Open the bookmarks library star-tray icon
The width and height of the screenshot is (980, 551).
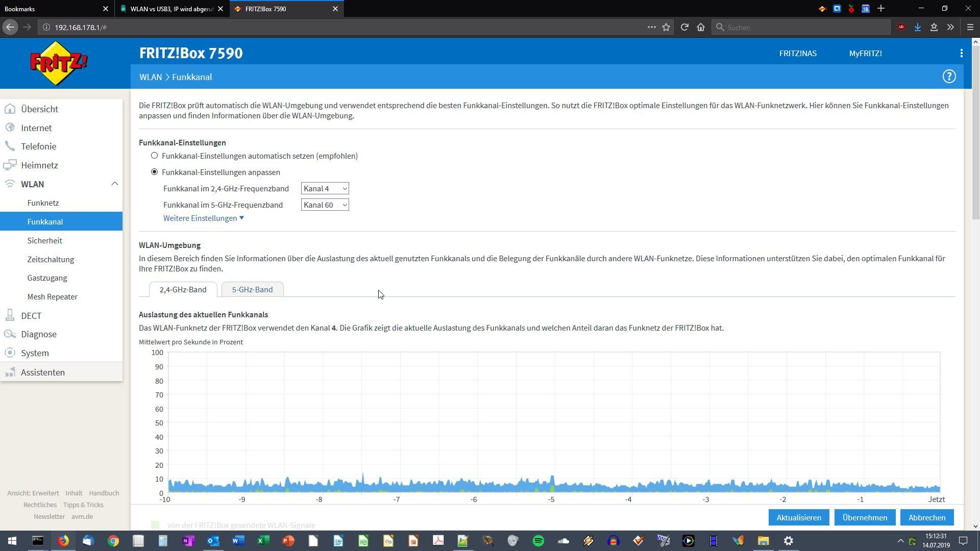pyautogui.click(x=934, y=27)
